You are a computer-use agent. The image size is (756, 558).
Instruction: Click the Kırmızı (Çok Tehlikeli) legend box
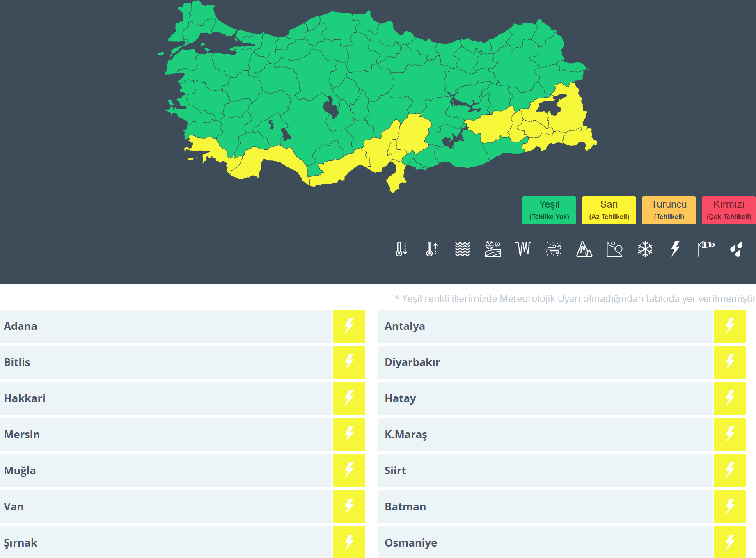729,210
